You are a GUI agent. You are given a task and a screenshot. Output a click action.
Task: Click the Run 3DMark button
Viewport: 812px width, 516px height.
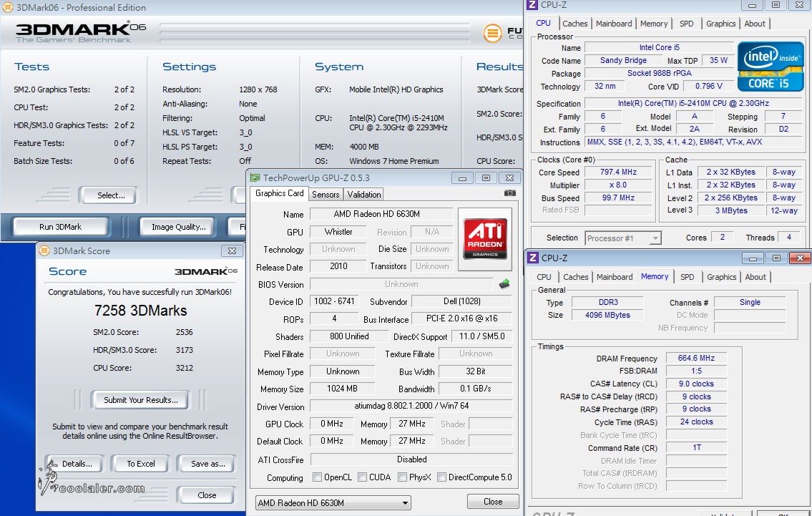point(60,226)
